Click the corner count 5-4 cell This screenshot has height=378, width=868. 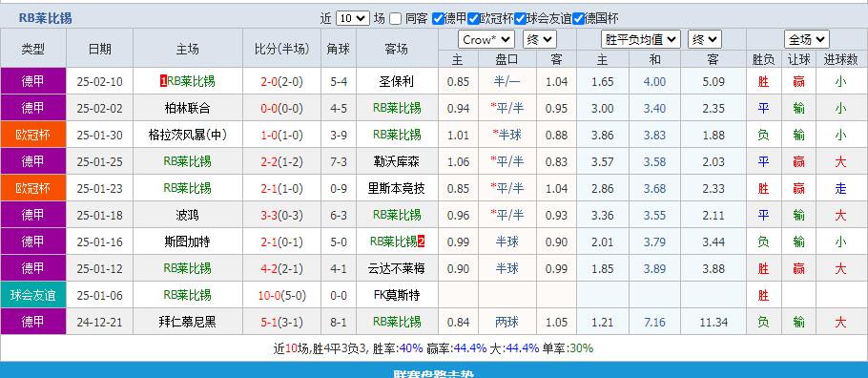click(x=339, y=81)
